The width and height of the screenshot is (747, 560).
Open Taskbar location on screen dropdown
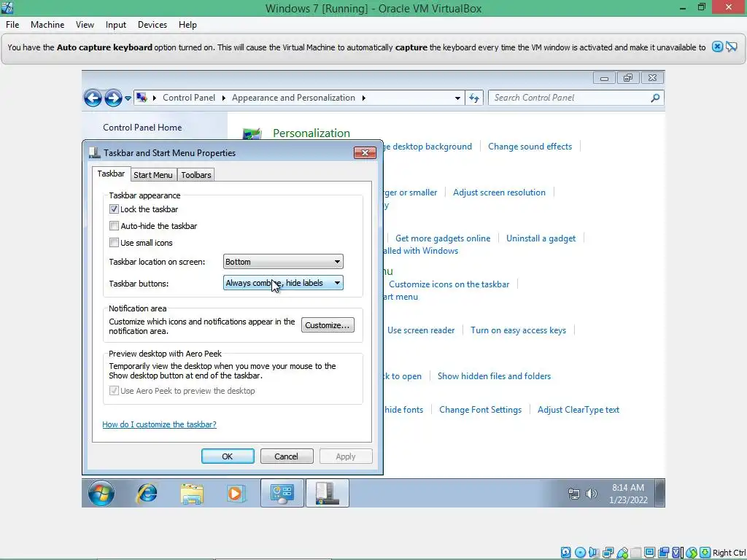point(283,262)
